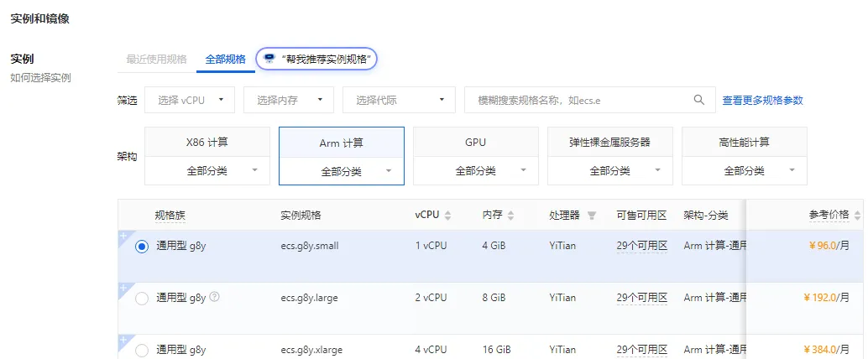868x359 pixels.
Task: Open the 处理器 column filter icon
Action: point(592,216)
